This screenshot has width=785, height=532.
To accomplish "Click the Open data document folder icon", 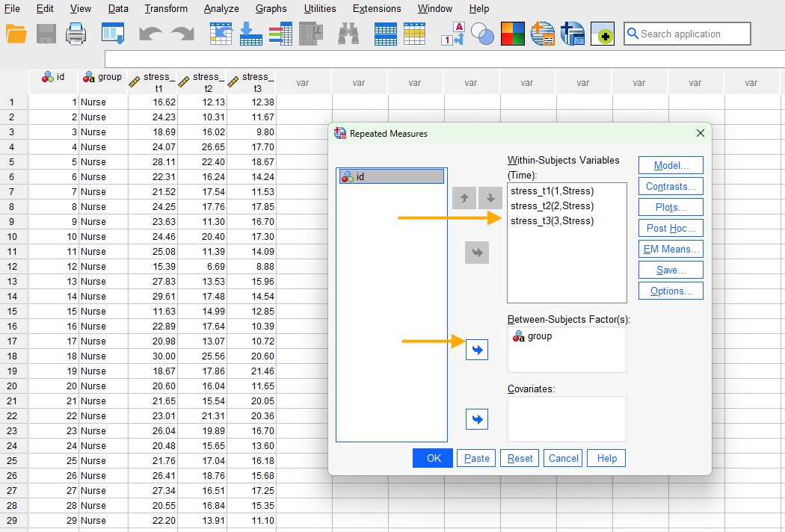I will point(16,34).
